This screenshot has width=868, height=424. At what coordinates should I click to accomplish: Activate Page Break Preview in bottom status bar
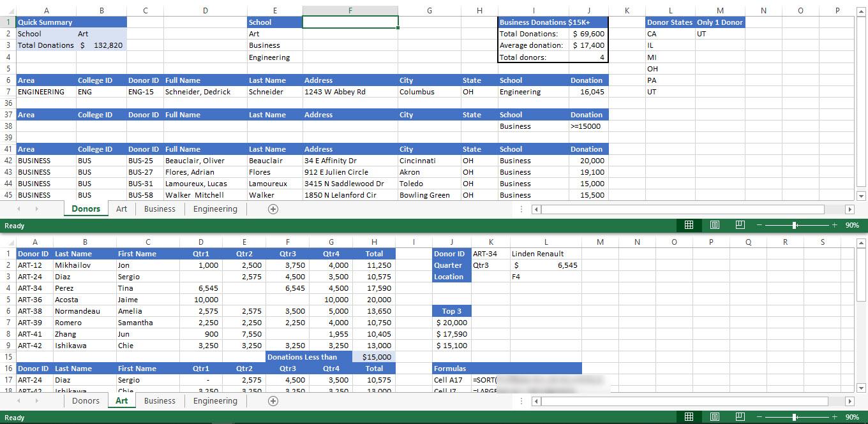pos(740,416)
